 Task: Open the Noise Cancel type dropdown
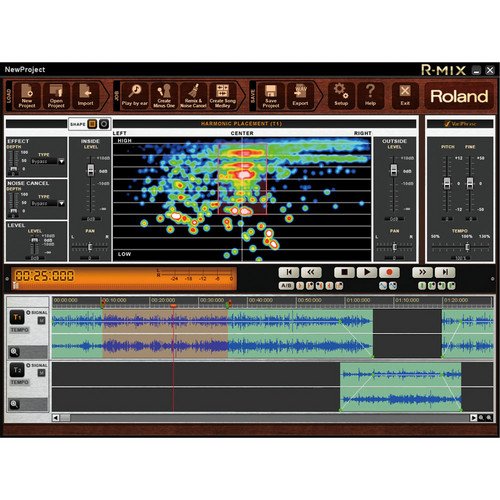(x=61, y=203)
